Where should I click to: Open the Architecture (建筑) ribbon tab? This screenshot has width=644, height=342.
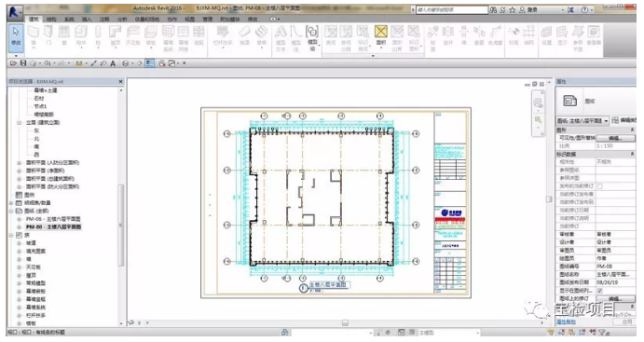tap(34, 19)
